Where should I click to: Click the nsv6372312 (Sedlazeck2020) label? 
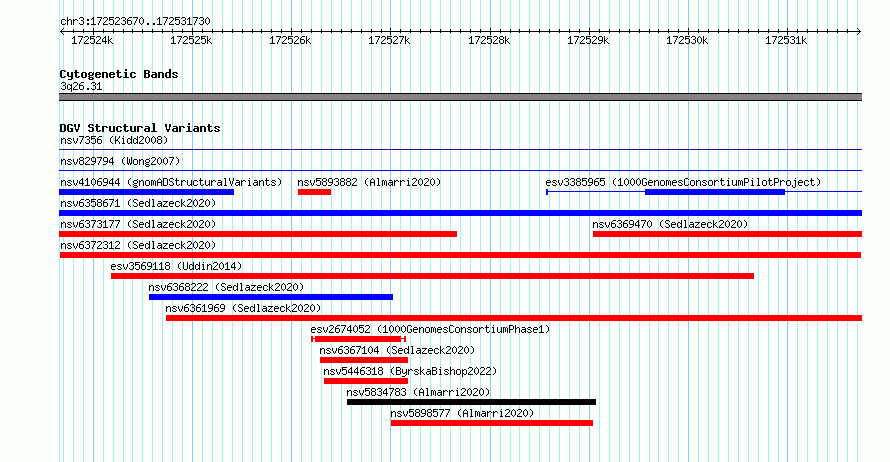[x=138, y=245]
